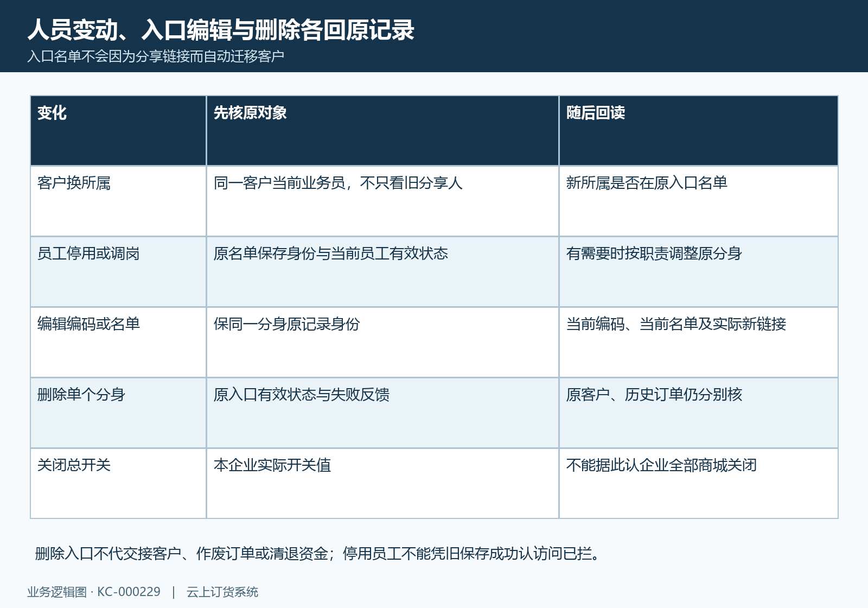
Task: Click the cell 本企业实际开关值
Action: [382, 484]
